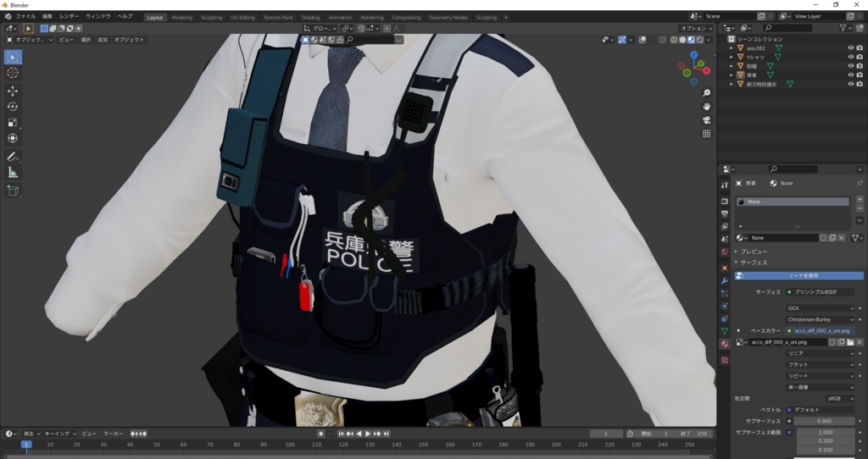Viewport: 868px width, 459px height.
Task: Select the Move tool
Action: click(13, 91)
